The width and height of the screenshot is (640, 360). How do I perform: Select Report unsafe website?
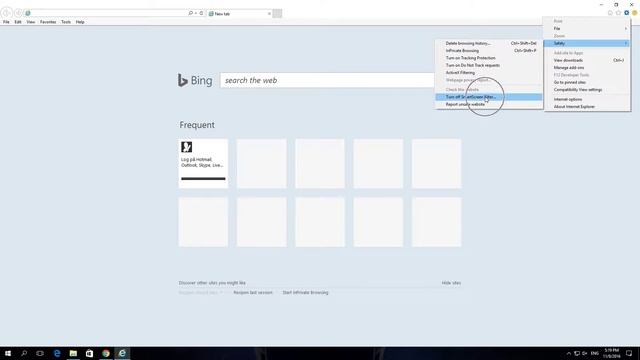tap(489, 104)
